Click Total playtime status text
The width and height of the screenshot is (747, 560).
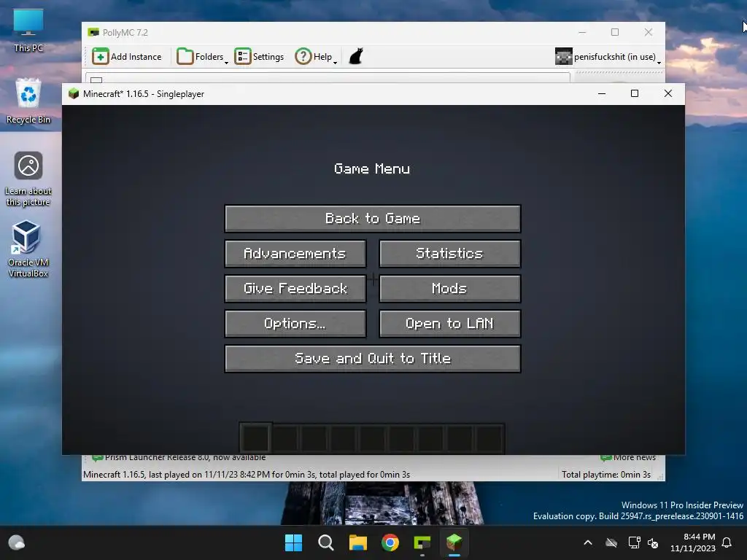(606, 474)
